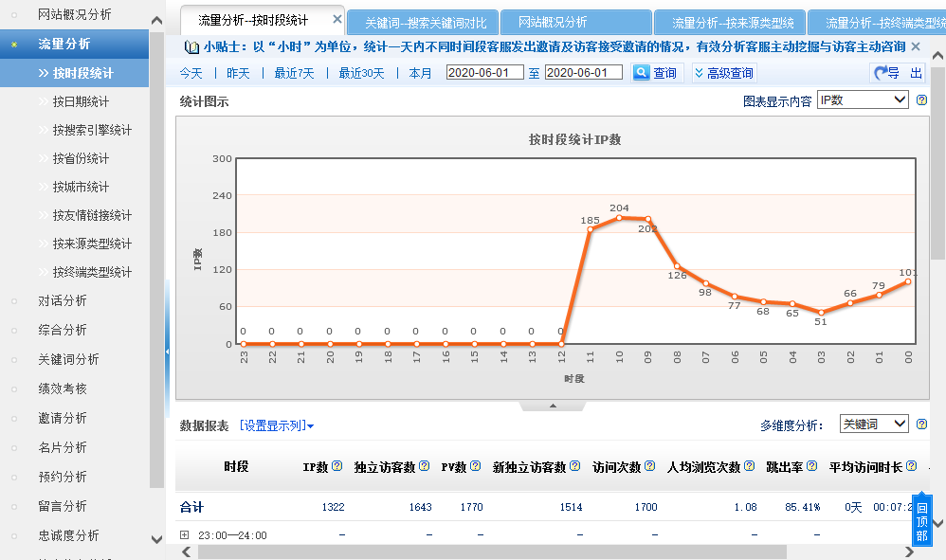Viewport: 946px width, 560px height.
Task: Open the 图表显示内容 IP数 dropdown
Action: (x=863, y=99)
